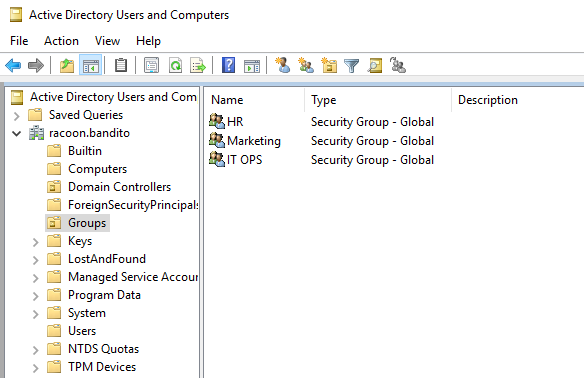Select Program Data in the tree
Viewport: 584px width, 378px height.
click(104, 295)
